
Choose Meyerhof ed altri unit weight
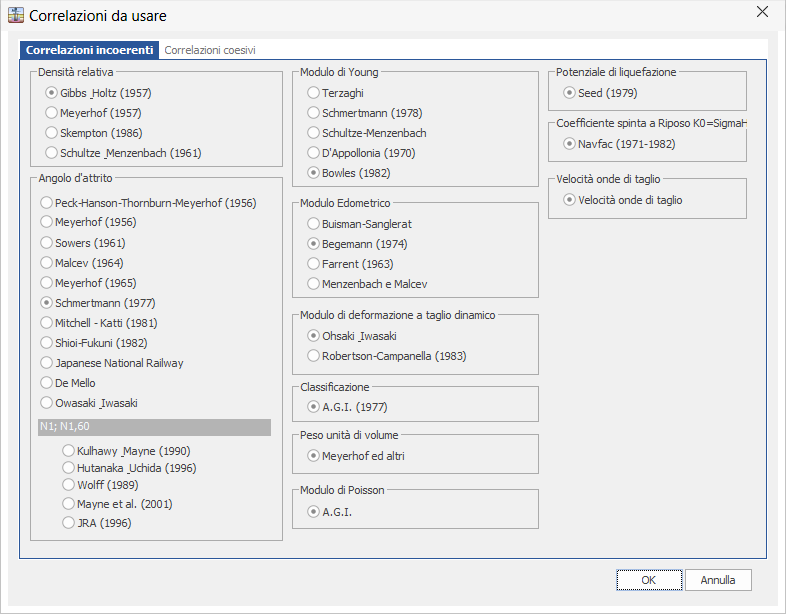tap(356, 456)
